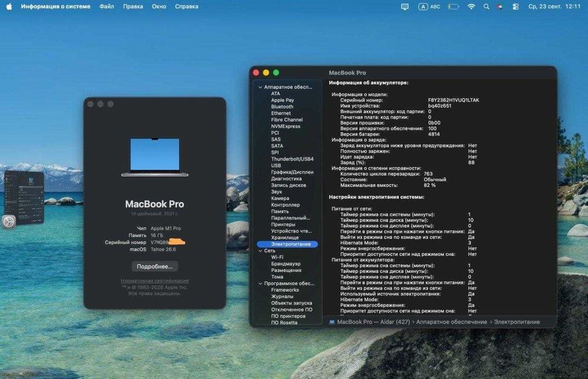Select SAS in the sidebar
The height and width of the screenshot is (379, 588).
click(x=276, y=139)
